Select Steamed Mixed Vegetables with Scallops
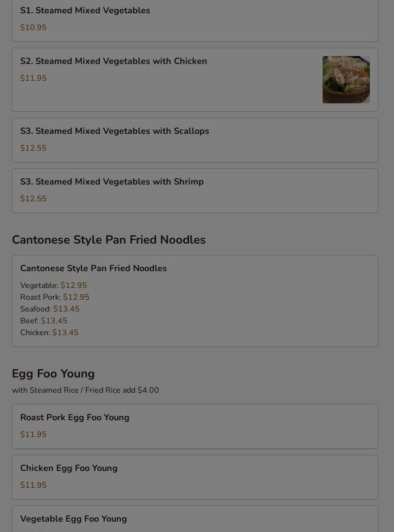This screenshot has width=394, height=532. (x=195, y=140)
